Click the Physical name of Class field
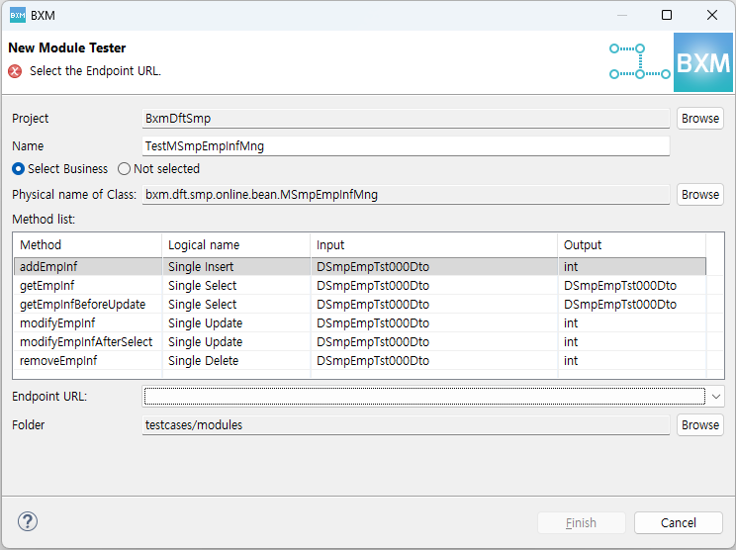The width and height of the screenshot is (736, 550). 406,194
